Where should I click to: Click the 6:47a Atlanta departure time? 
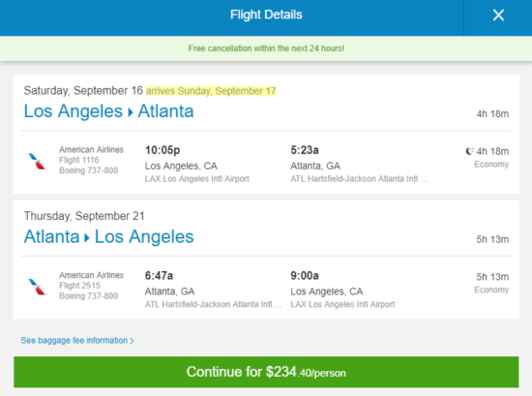click(x=159, y=276)
